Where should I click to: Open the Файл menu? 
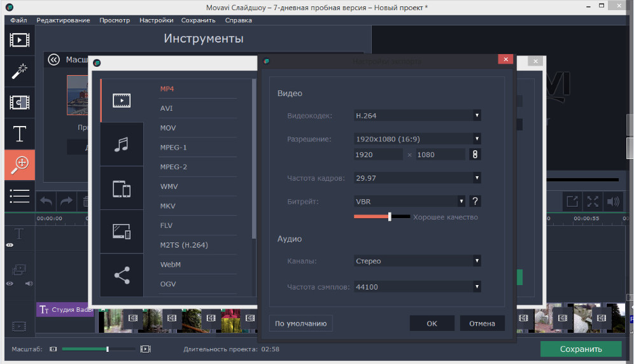pos(18,20)
